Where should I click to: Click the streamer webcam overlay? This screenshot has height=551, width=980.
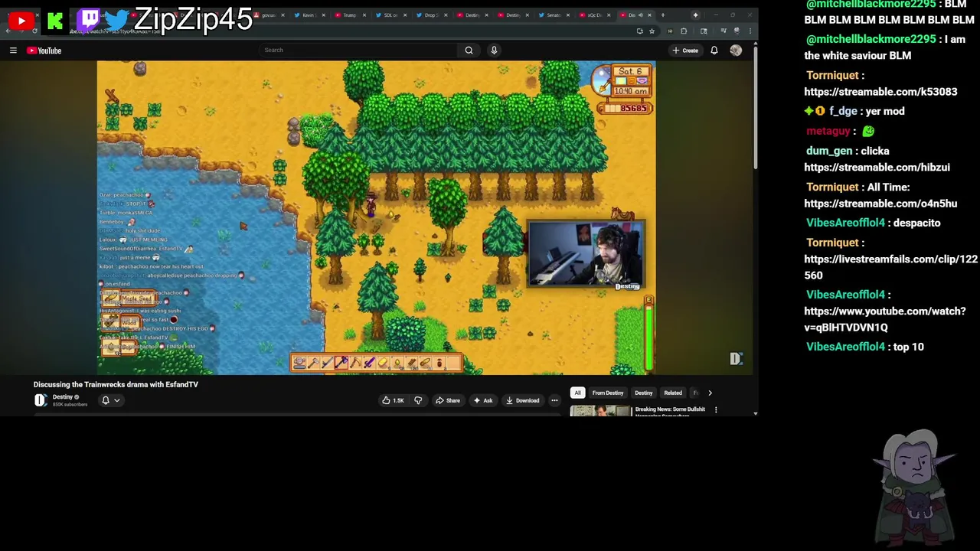[x=586, y=254]
